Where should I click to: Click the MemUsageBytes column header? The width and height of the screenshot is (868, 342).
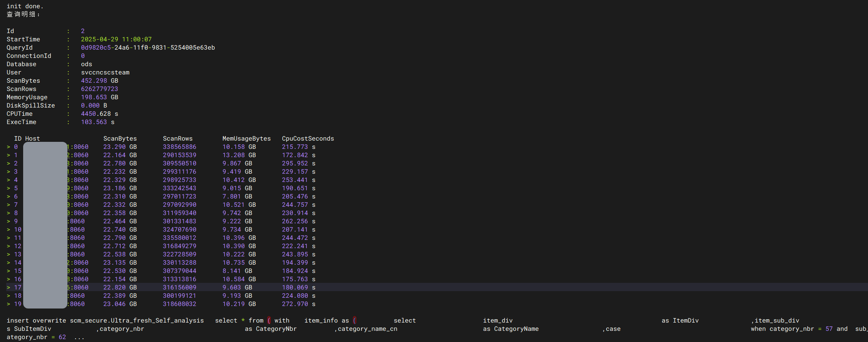[x=246, y=139]
